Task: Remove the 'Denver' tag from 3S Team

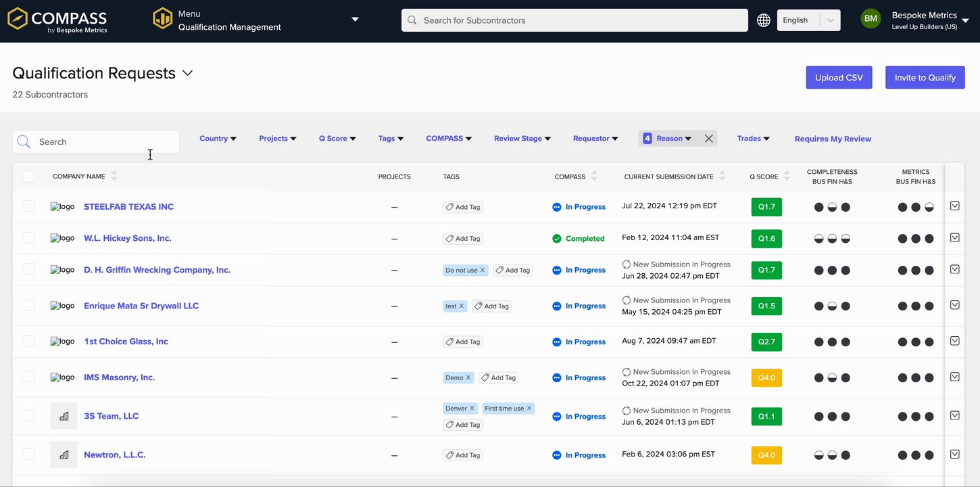Action: tap(472, 409)
